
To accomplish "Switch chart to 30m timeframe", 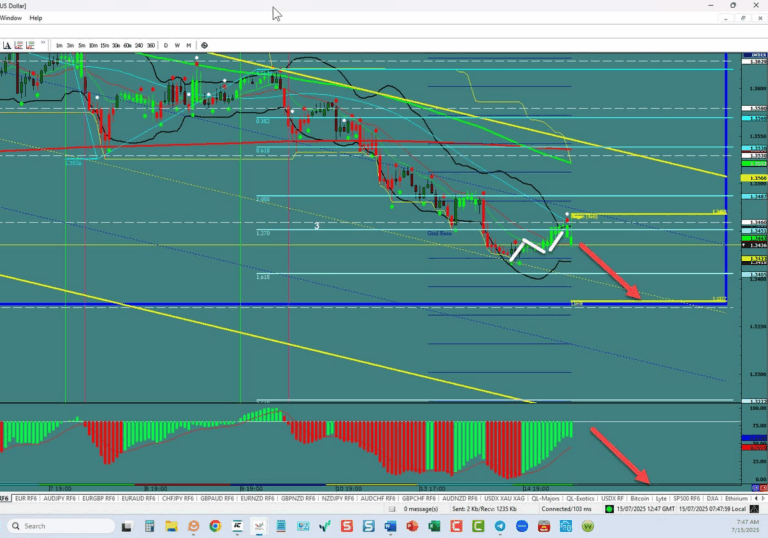I will (x=116, y=46).
